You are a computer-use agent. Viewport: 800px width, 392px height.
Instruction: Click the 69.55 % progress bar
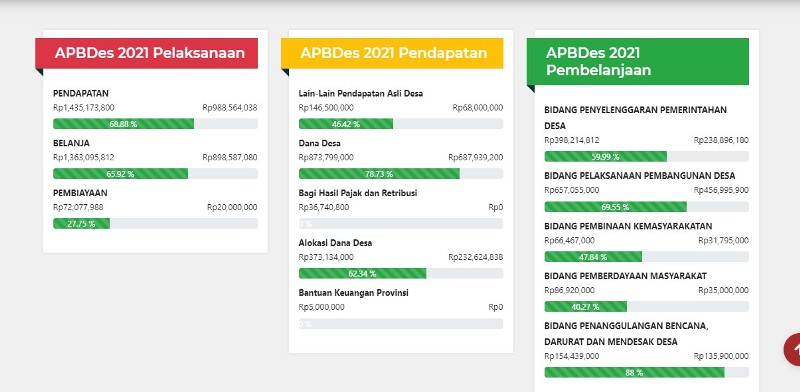(646, 207)
